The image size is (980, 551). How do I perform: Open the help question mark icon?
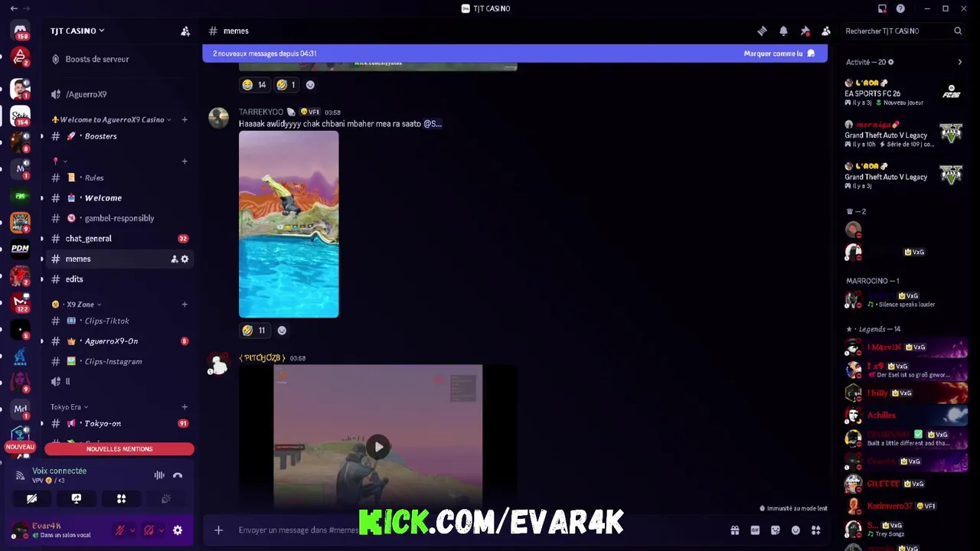coord(900,8)
